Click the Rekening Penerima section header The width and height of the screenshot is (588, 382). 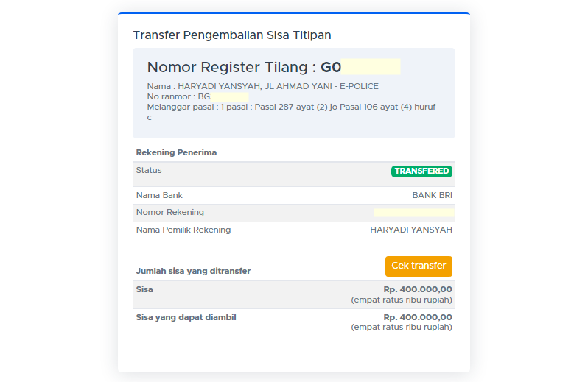(176, 153)
